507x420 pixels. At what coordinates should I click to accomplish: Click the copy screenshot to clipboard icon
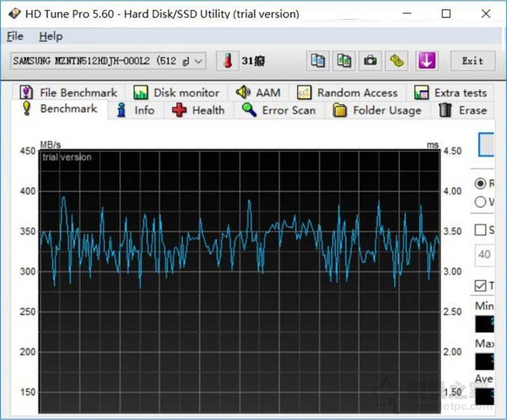click(x=344, y=60)
